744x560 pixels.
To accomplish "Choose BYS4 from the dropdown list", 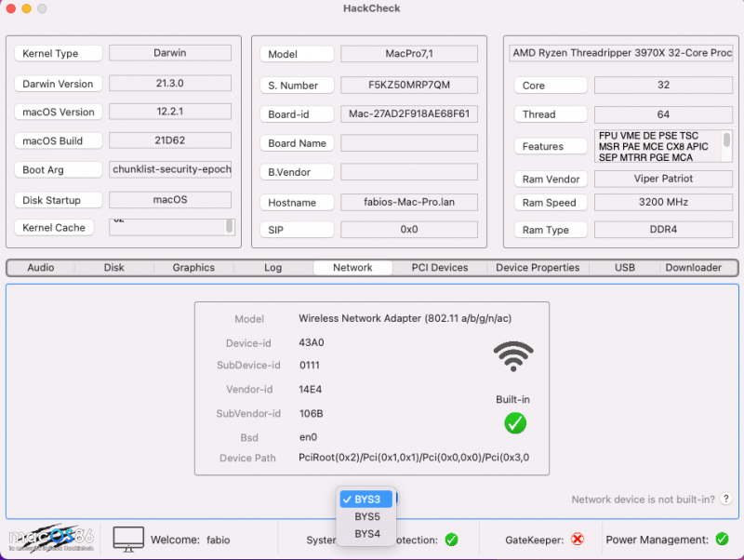I will (366, 534).
